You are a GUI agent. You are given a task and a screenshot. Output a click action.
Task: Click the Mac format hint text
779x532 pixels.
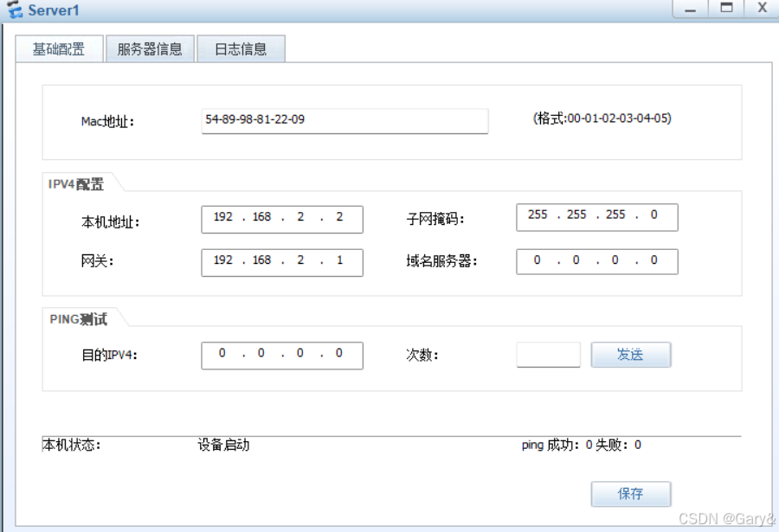pyautogui.click(x=602, y=119)
